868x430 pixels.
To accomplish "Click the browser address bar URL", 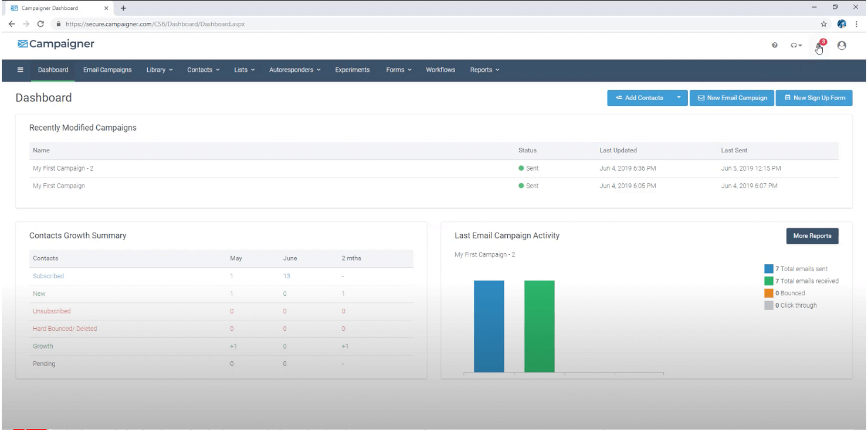I will pos(155,24).
